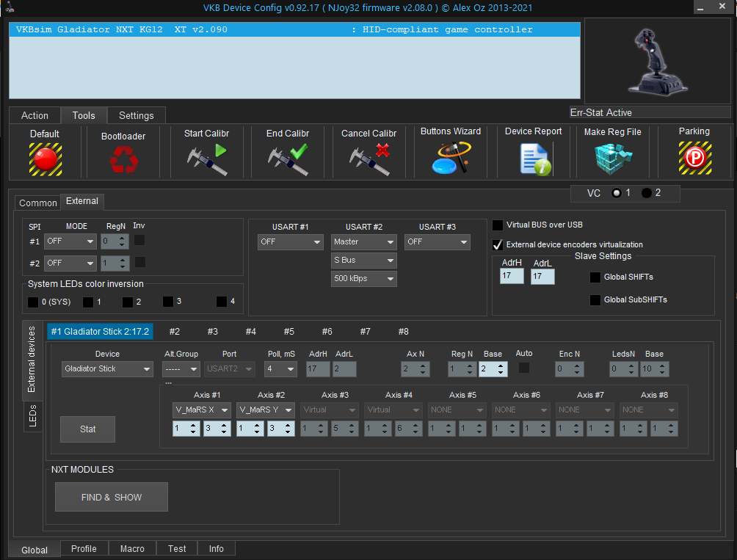Click the Make Reg File cube icon
737x560 pixels.
(x=613, y=159)
